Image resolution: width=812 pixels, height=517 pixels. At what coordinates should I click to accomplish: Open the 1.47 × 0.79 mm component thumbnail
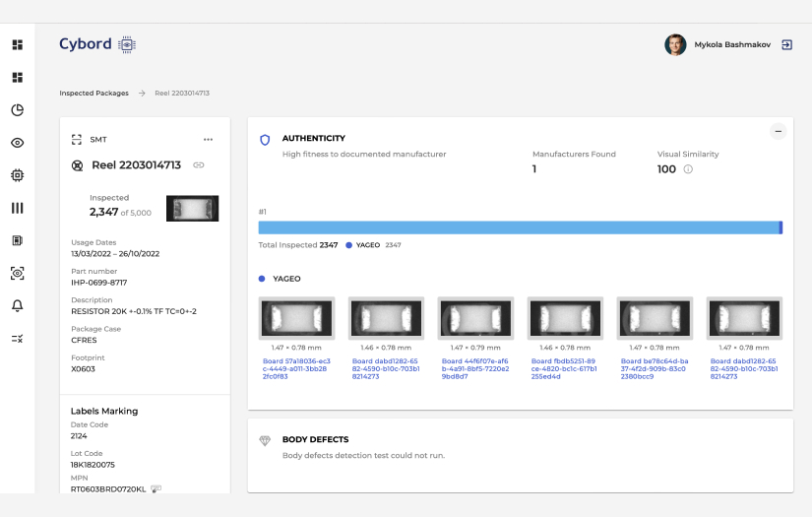(475, 318)
